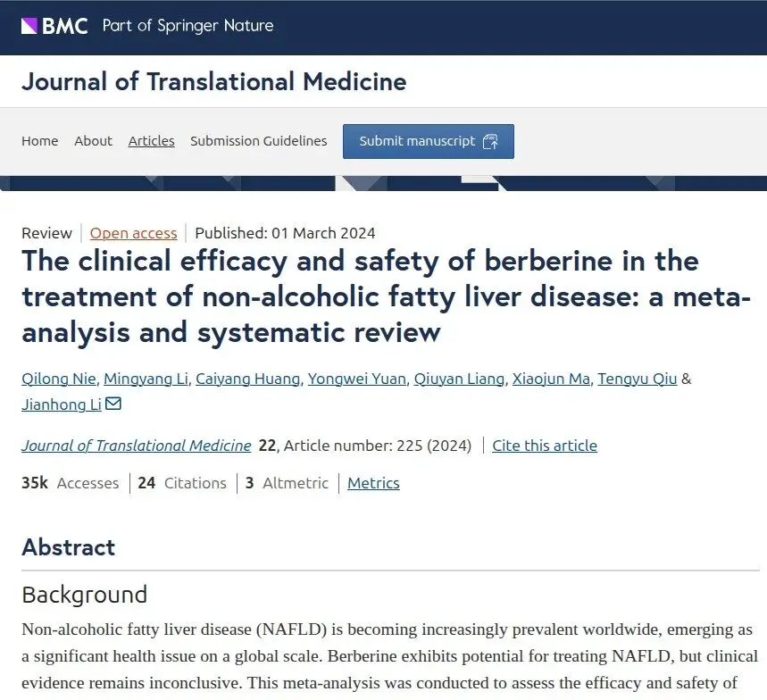The height and width of the screenshot is (700, 767).
Task: Open author Tengyu Qiu link
Action: tap(637, 379)
